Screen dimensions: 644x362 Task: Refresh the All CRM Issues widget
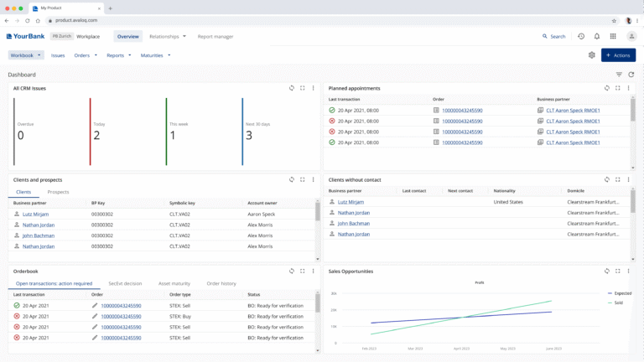point(292,88)
